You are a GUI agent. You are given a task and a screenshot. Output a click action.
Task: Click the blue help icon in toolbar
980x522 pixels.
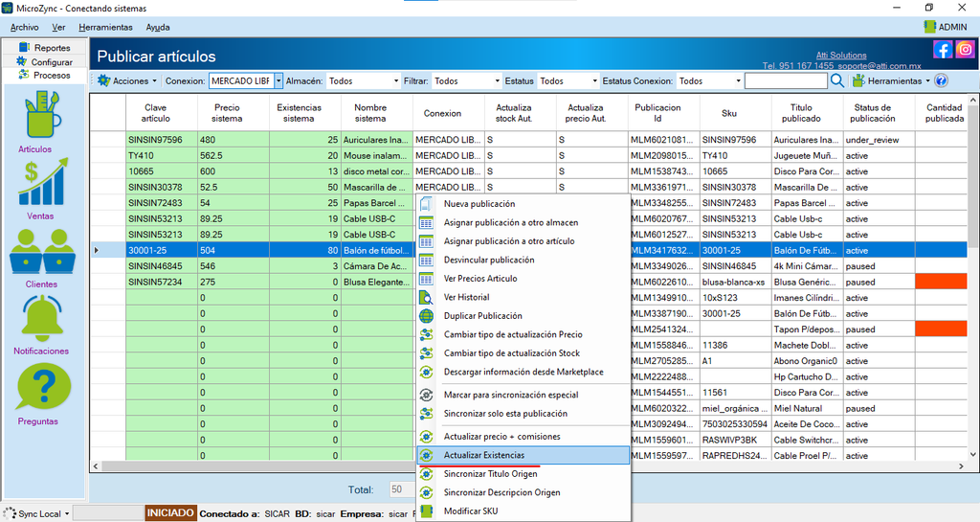942,80
